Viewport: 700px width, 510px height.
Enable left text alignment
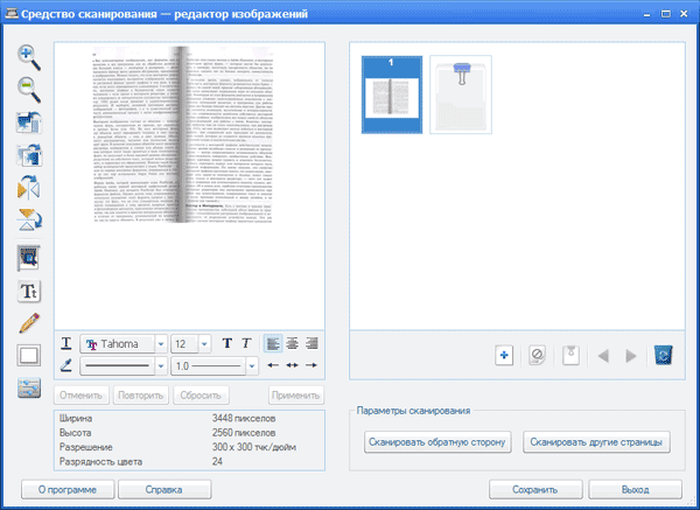273,343
